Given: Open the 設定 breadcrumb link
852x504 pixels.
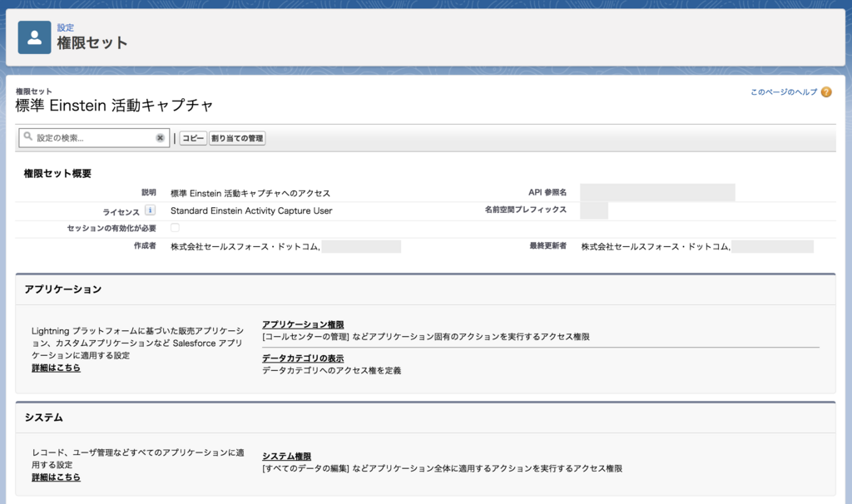Looking at the screenshot, I should [65, 27].
